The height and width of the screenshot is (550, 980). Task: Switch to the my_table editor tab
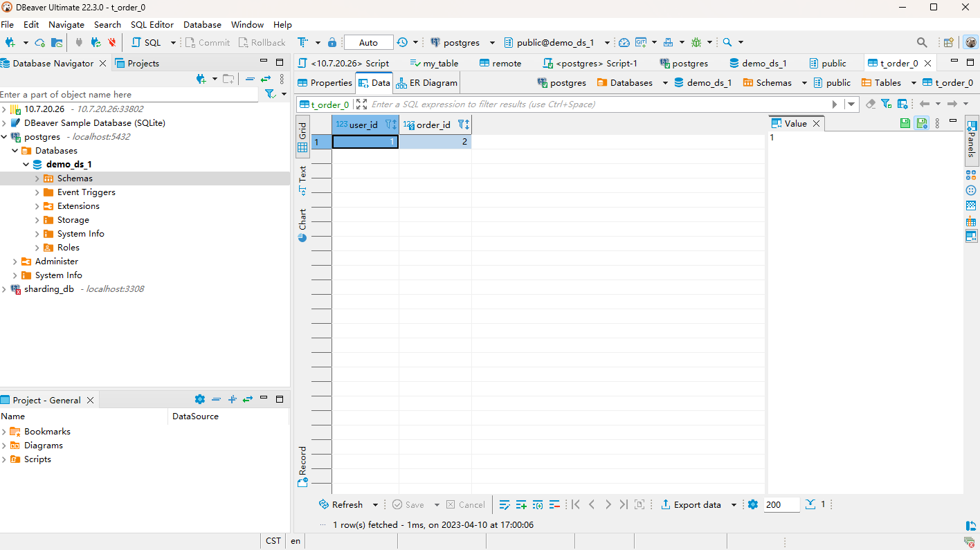(434, 63)
